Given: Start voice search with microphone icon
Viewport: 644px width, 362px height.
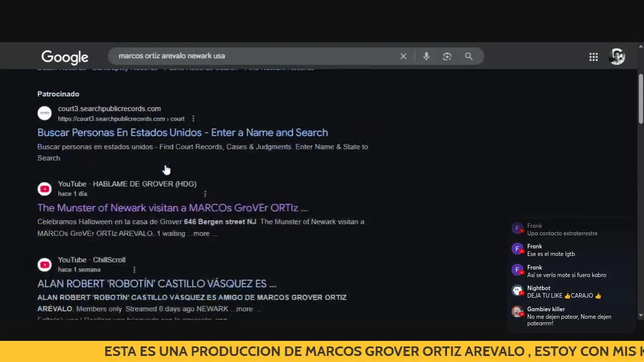Looking at the screenshot, I should (426, 56).
